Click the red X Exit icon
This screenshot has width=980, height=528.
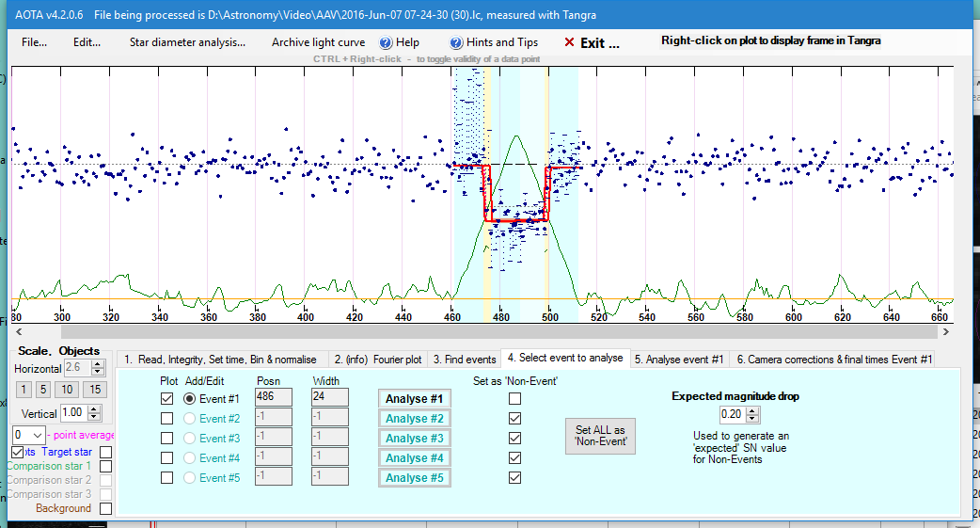click(x=569, y=42)
